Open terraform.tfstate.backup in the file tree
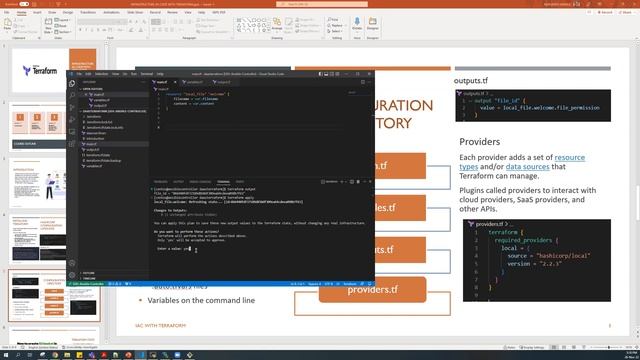The width and height of the screenshot is (640, 360). coord(104,160)
